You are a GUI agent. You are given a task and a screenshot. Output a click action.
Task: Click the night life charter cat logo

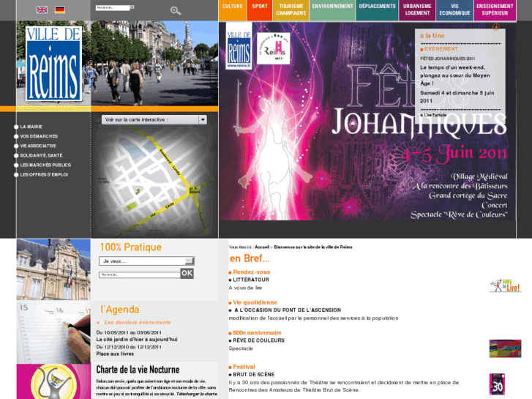click(53, 381)
